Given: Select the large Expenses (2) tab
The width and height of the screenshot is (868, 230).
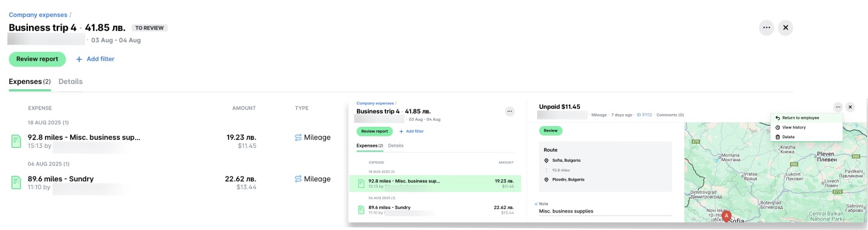Looking at the screenshot, I should (x=30, y=81).
